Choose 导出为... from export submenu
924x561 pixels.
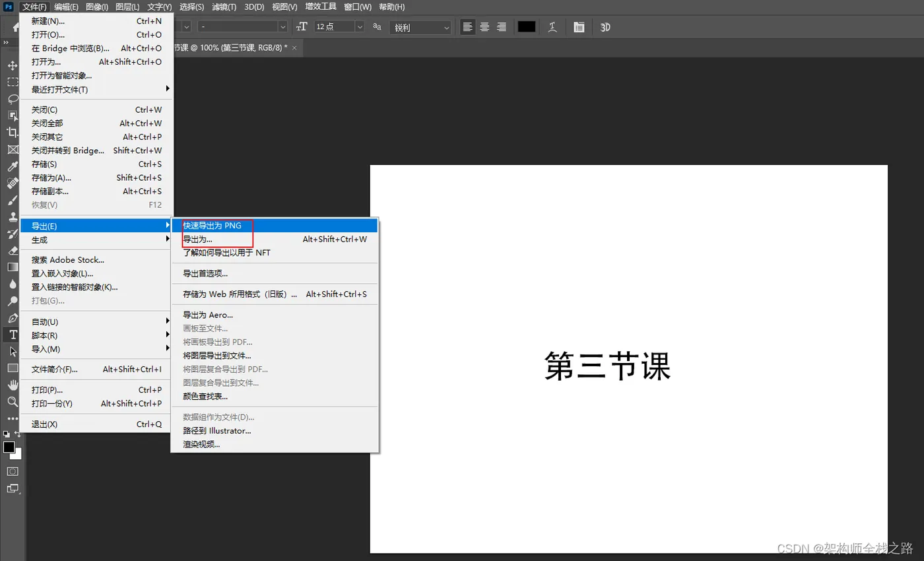tap(275, 239)
